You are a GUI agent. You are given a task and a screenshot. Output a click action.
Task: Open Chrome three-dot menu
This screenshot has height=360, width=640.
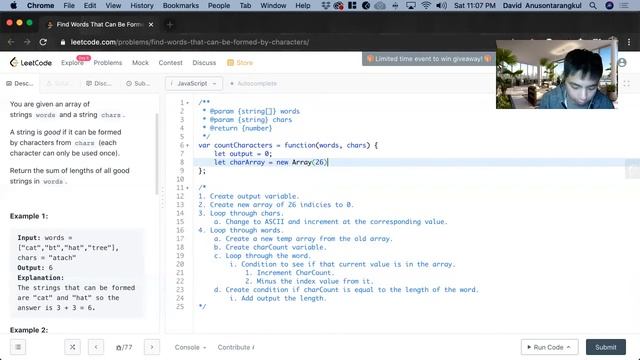pyautogui.click(x=629, y=42)
